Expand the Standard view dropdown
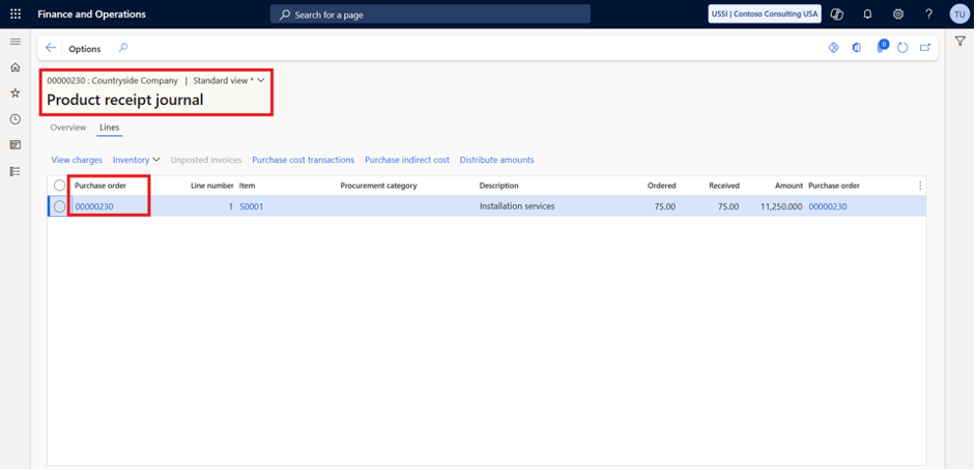 [229, 80]
